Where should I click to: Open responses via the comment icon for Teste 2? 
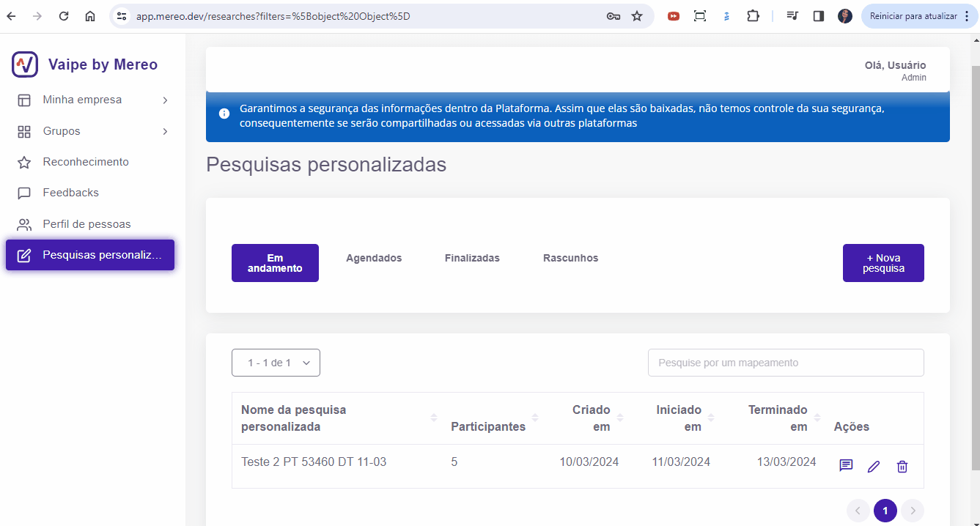[x=846, y=465]
